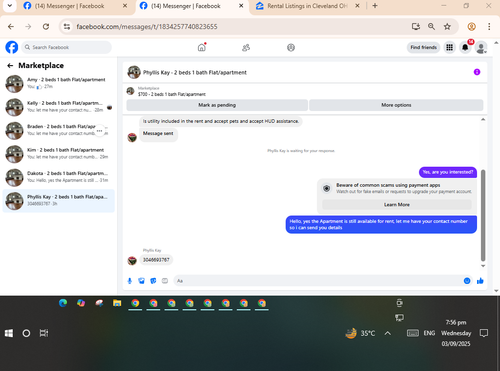Click the Mark as pending button
The height and width of the screenshot is (371, 500).
coord(217,105)
